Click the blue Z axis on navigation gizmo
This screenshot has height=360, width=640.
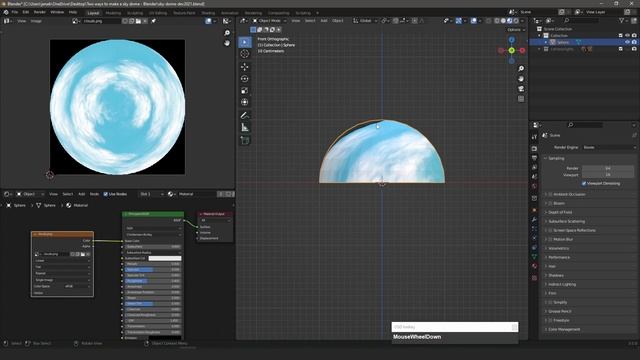[x=511, y=40]
